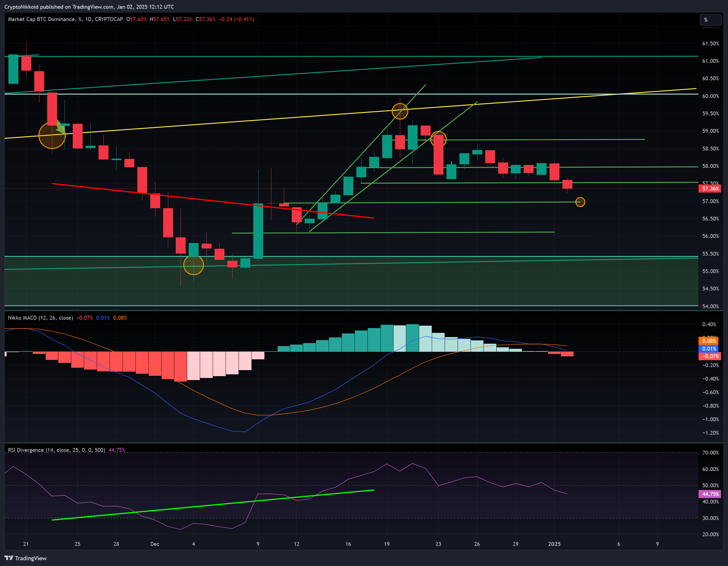Click the 60.00% RSI axis label
Screen dimensions: 728x566
coord(711,469)
